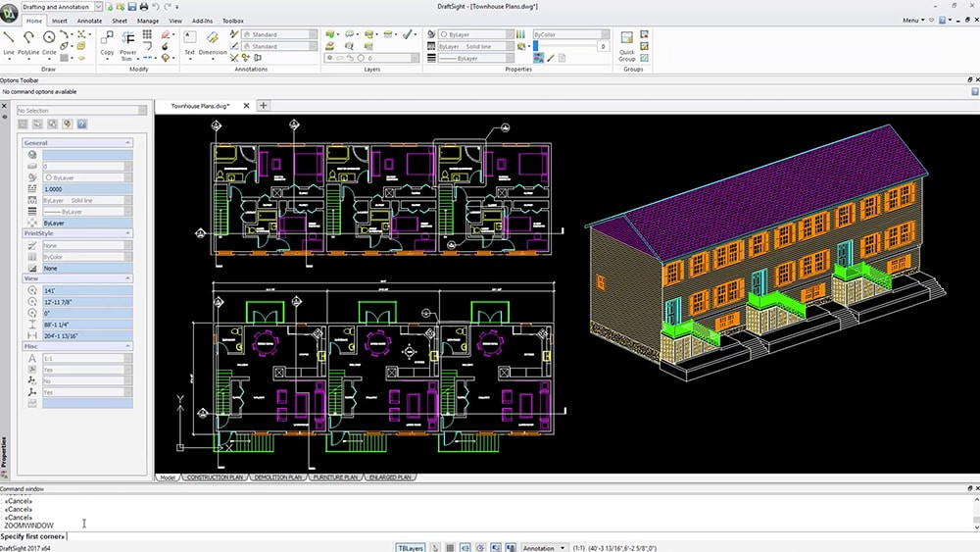Toggle Snap mode in the status bar

click(436, 548)
